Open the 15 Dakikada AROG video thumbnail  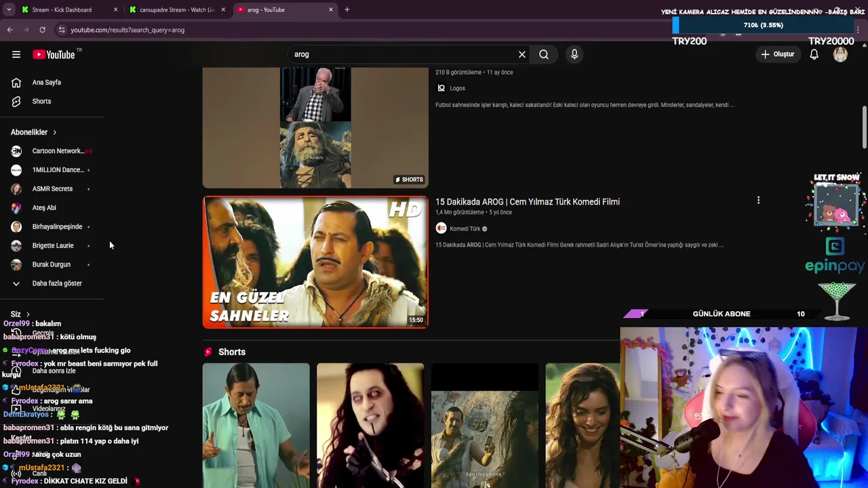[315, 262]
